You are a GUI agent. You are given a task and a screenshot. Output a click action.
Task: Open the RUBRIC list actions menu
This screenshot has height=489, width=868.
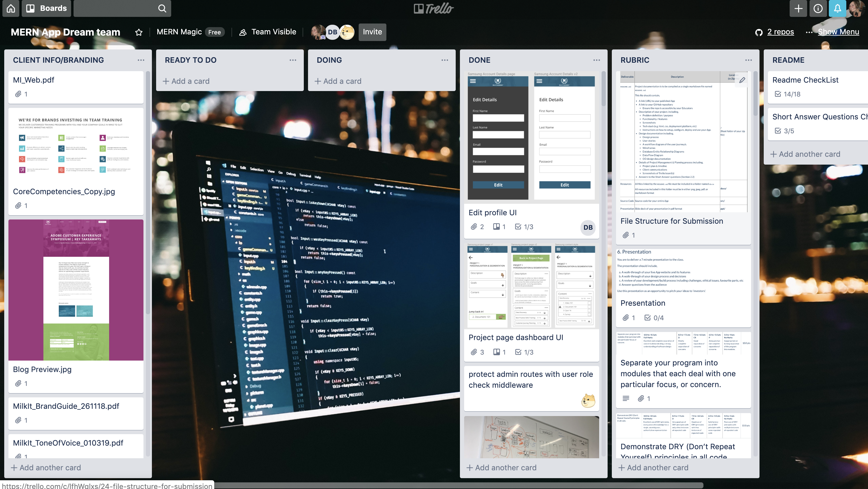748,60
